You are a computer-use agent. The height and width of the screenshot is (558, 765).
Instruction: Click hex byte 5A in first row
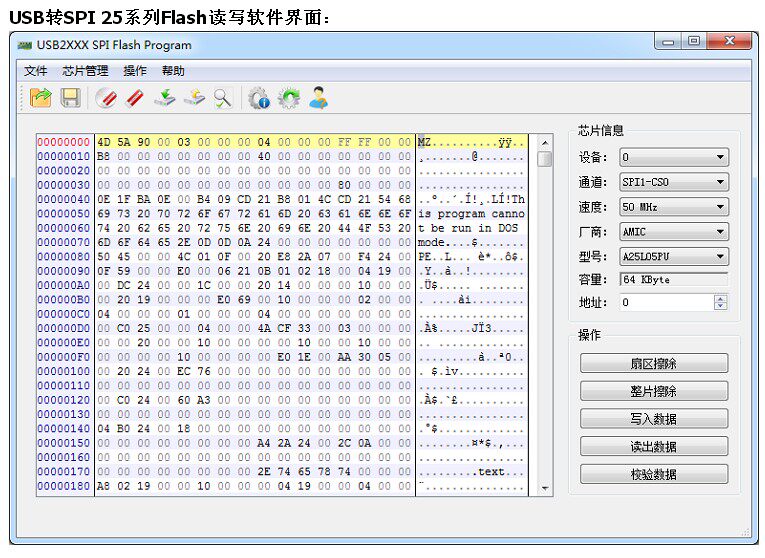123,142
